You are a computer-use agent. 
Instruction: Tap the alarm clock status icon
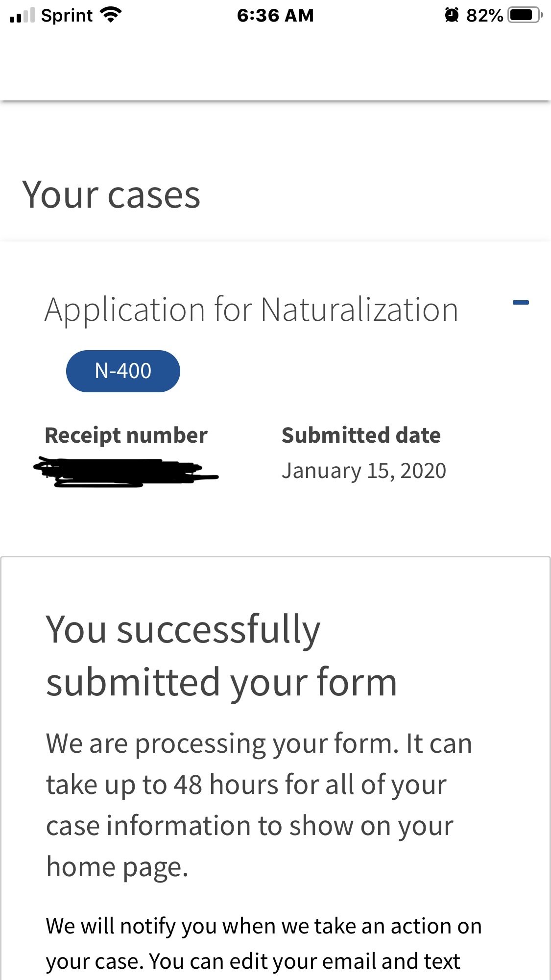[452, 15]
